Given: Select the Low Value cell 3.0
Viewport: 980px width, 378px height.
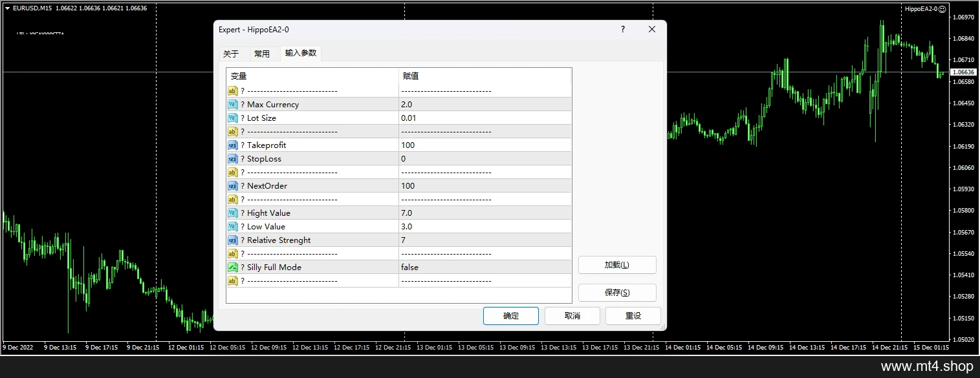Looking at the screenshot, I should (x=485, y=227).
